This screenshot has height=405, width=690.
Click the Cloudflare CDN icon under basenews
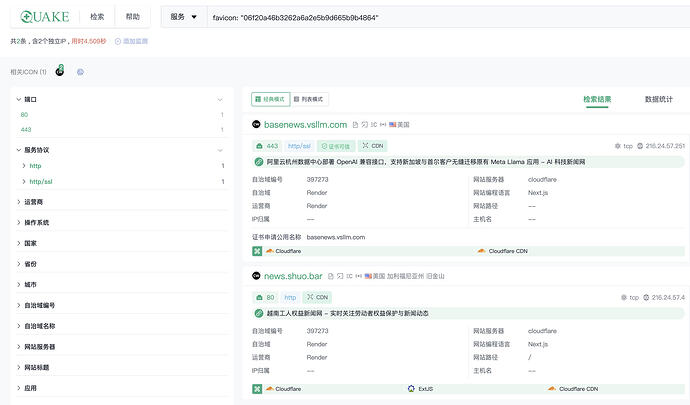481,251
